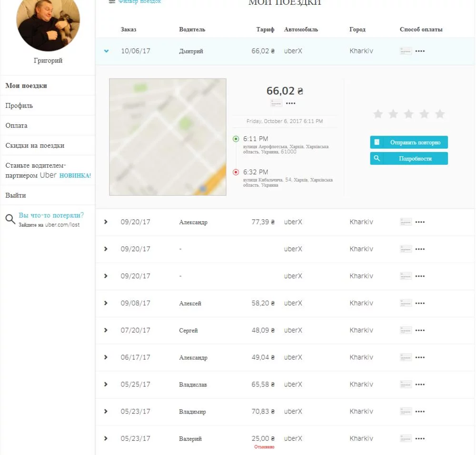The height and width of the screenshot is (455, 476).
Task: Click the Friday, October 6, 2017 timestamp
Action: pyautogui.click(x=285, y=121)
